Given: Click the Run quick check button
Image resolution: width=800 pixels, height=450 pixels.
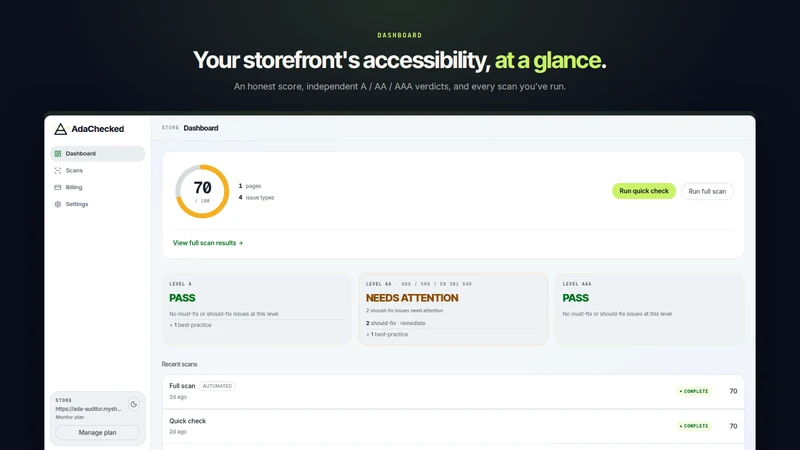Looking at the screenshot, I should point(644,191).
